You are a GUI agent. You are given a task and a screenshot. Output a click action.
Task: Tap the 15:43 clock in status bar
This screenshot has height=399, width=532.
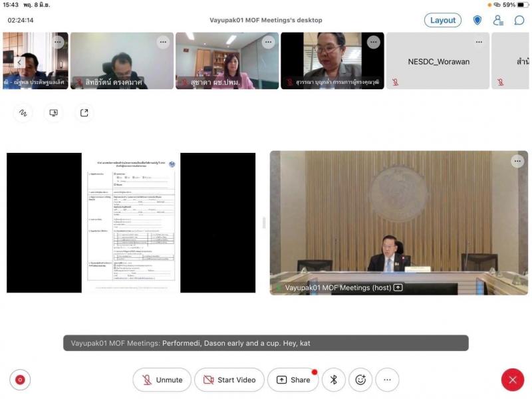[11, 5]
